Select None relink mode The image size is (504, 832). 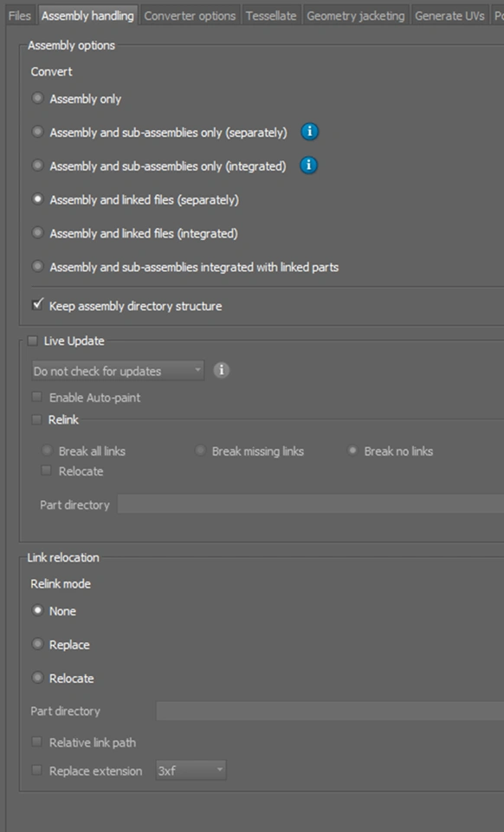pyautogui.click(x=37, y=611)
